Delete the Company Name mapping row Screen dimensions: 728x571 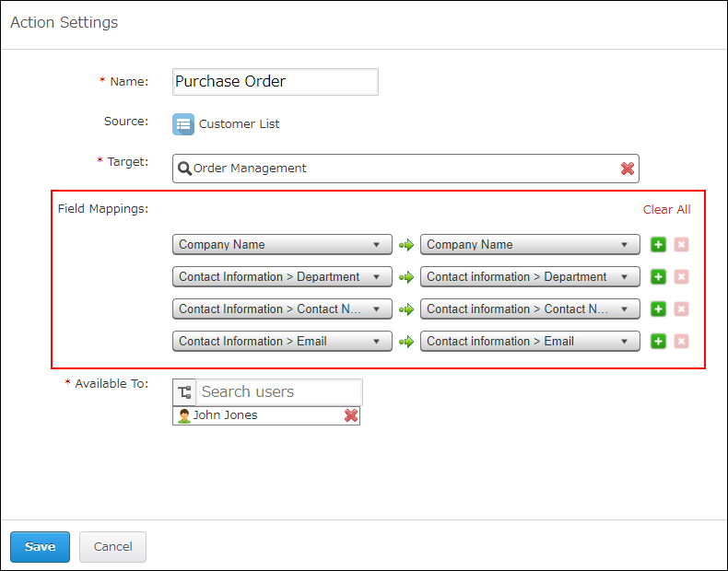681,244
